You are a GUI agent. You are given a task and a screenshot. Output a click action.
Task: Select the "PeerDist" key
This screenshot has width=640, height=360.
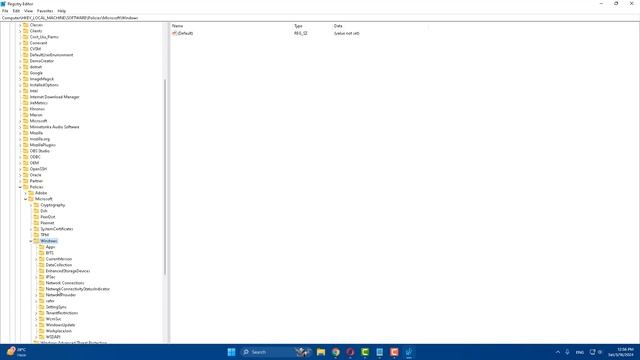[x=48, y=217]
